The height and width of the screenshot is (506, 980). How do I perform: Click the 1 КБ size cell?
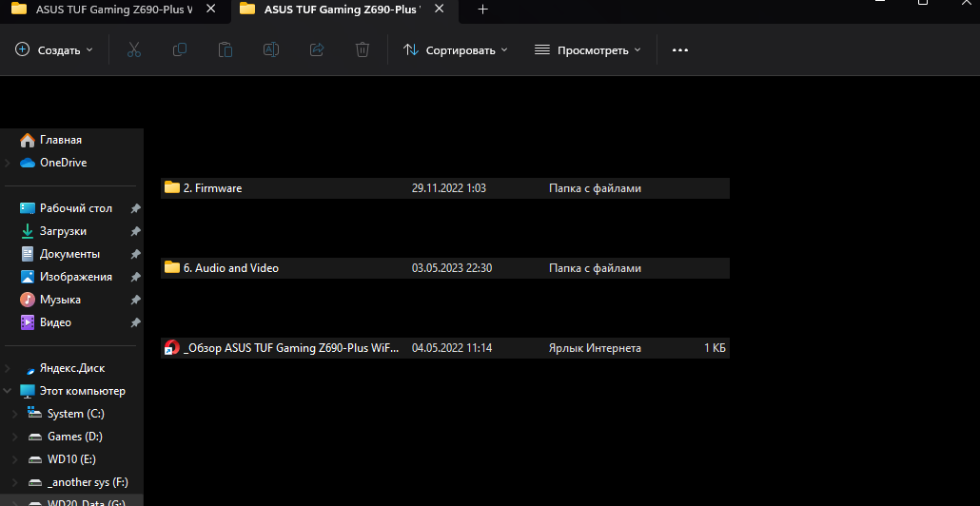point(715,348)
